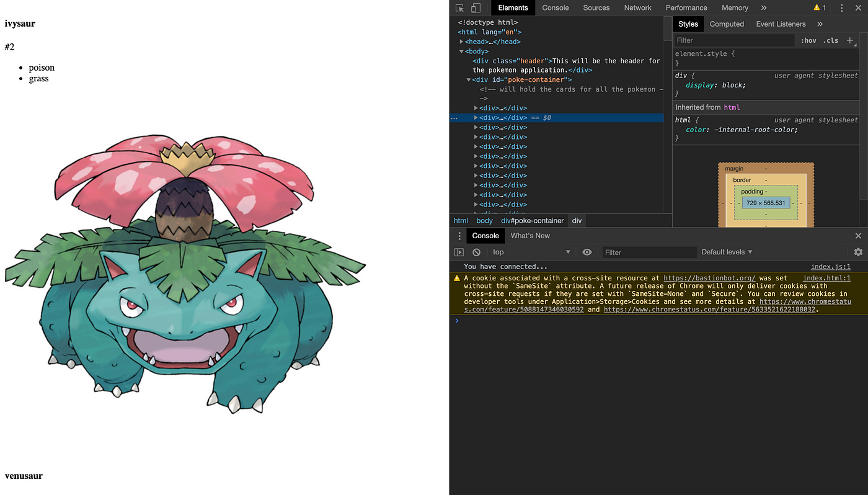Click the ivysaur heading on the page
Image resolution: width=868 pixels, height=495 pixels.
click(20, 24)
